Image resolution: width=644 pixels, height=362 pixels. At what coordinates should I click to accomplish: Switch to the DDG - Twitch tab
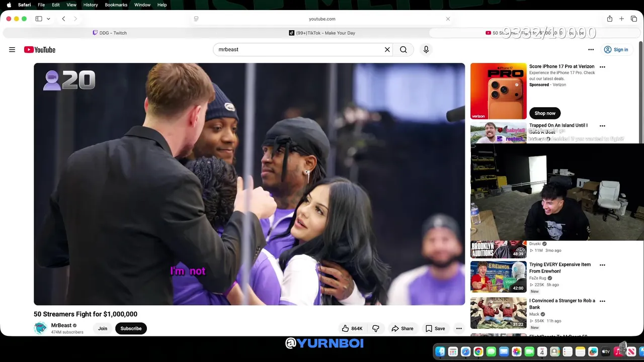tap(110, 33)
